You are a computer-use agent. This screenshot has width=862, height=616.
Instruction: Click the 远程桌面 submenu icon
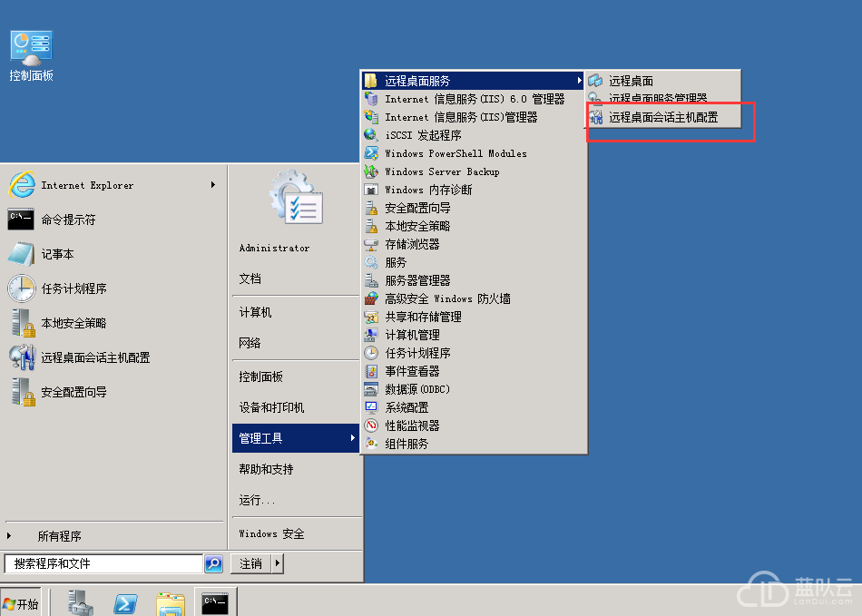[x=595, y=81]
